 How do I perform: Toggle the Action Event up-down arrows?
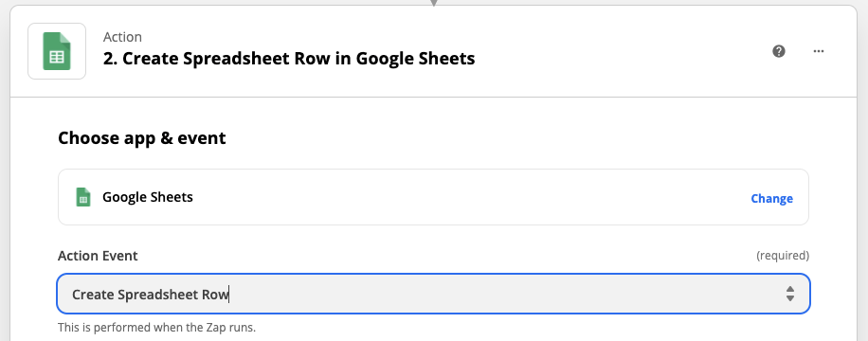point(790,294)
